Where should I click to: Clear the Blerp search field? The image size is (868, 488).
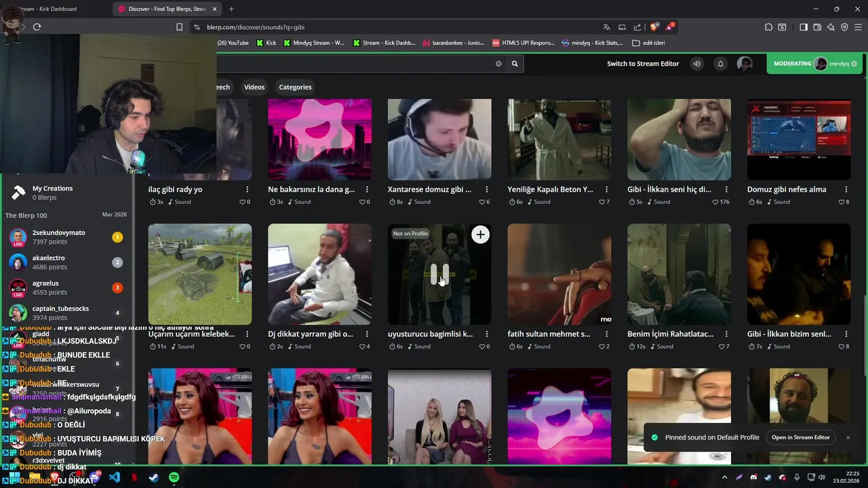coord(498,64)
